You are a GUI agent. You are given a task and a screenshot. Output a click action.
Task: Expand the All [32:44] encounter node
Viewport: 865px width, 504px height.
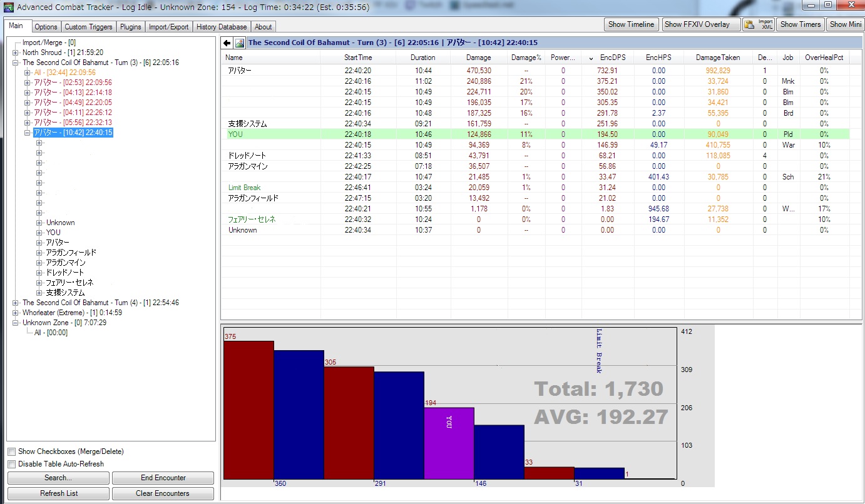pyautogui.click(x=28, y=73)
